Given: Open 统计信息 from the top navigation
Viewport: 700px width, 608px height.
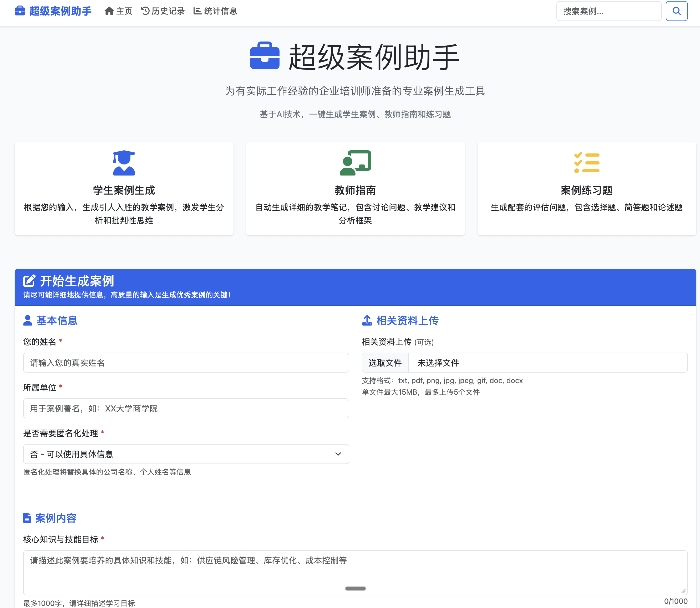Looking at the screenshot, I should coord(220,11).
